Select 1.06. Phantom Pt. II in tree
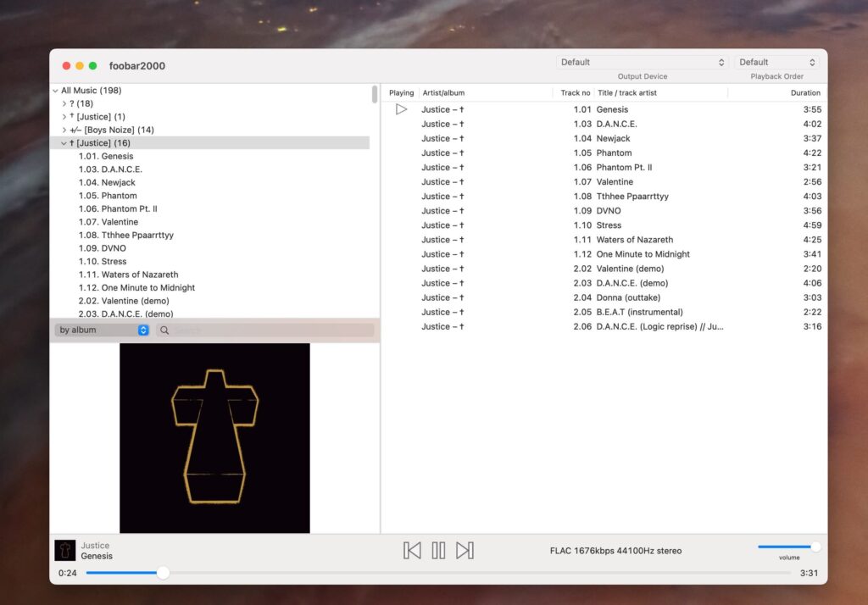The height and width of the screenshot is (605, 868). [118, 208]
